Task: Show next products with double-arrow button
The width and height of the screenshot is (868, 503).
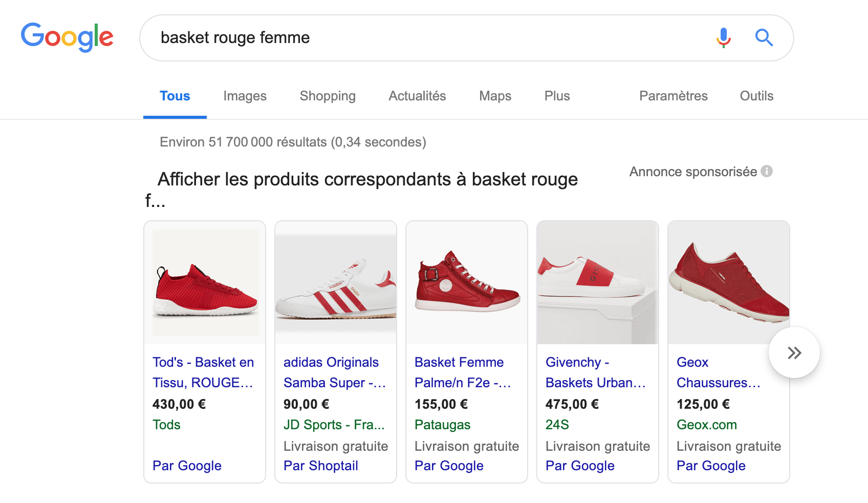Action: point(794,352)
